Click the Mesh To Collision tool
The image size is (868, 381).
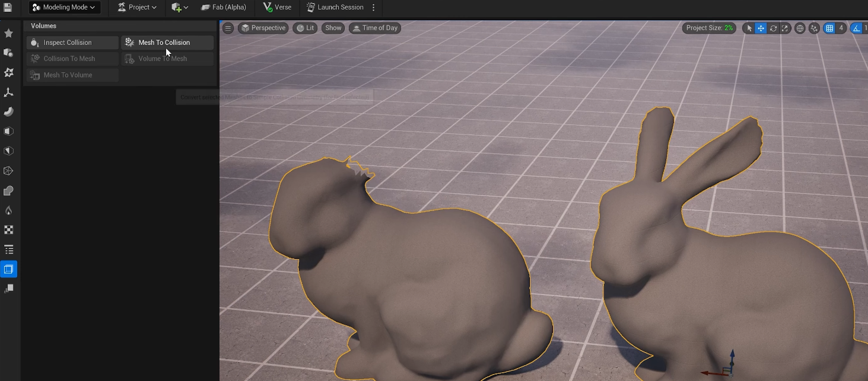click(x=167, y=43)
